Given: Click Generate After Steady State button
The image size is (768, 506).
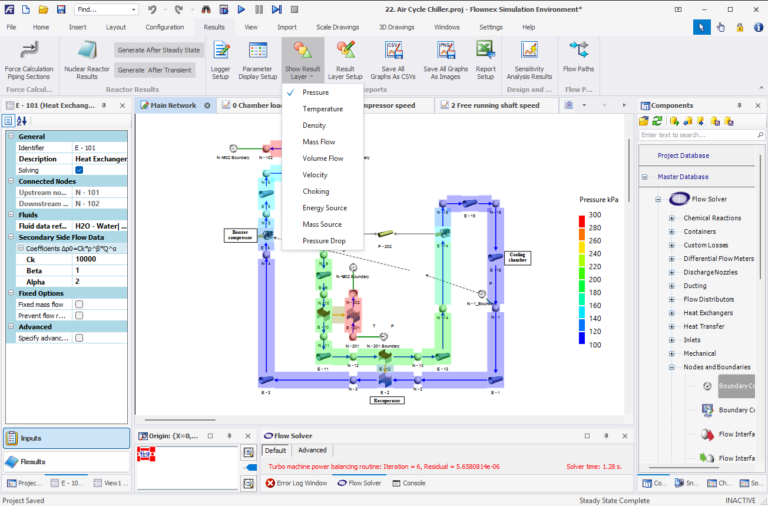Looking at the screenshot, I should [x=159, y=50].
